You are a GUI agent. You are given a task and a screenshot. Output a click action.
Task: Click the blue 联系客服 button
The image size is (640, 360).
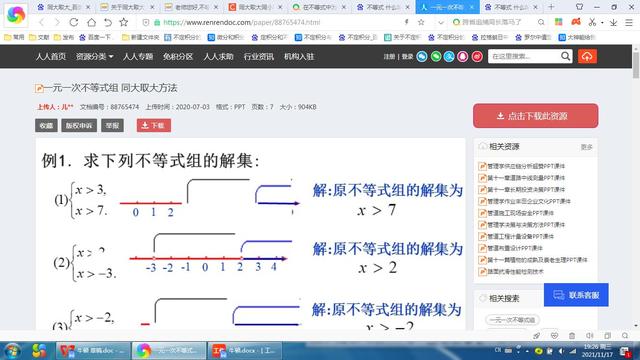coord(576,295)
